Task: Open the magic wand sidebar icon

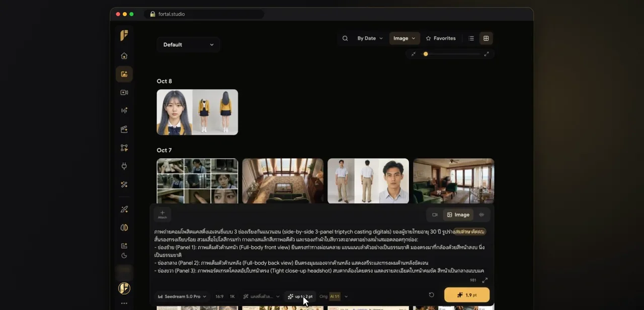Action: (124, 185)
